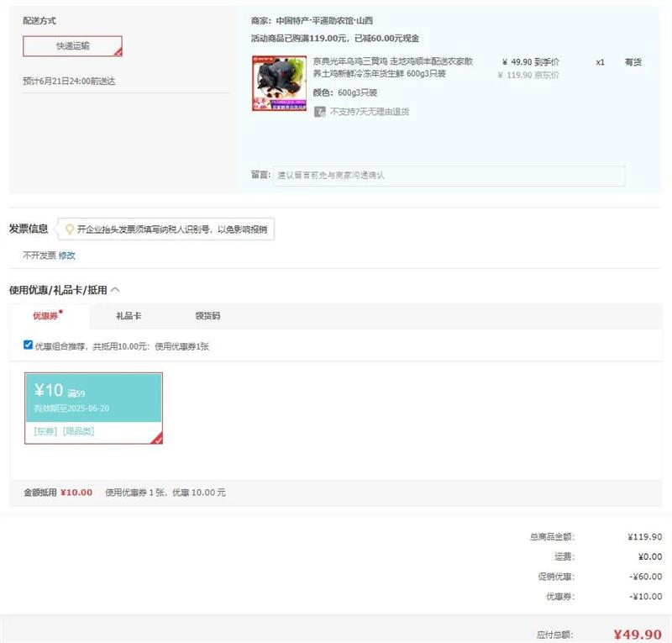Click the checkmark corner on 快递运输

118,52
